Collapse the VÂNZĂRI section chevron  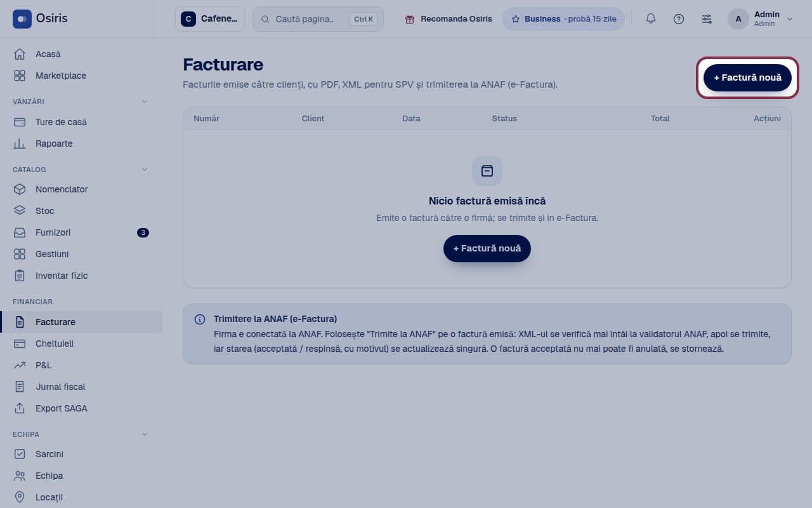point(144,102)
